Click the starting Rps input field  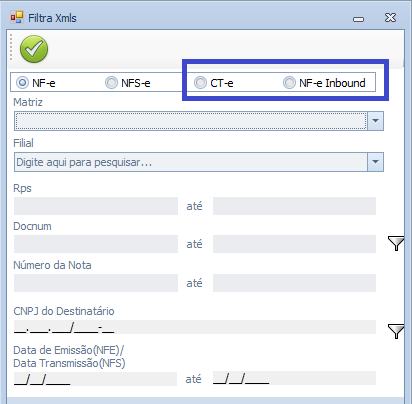(96, 206)
